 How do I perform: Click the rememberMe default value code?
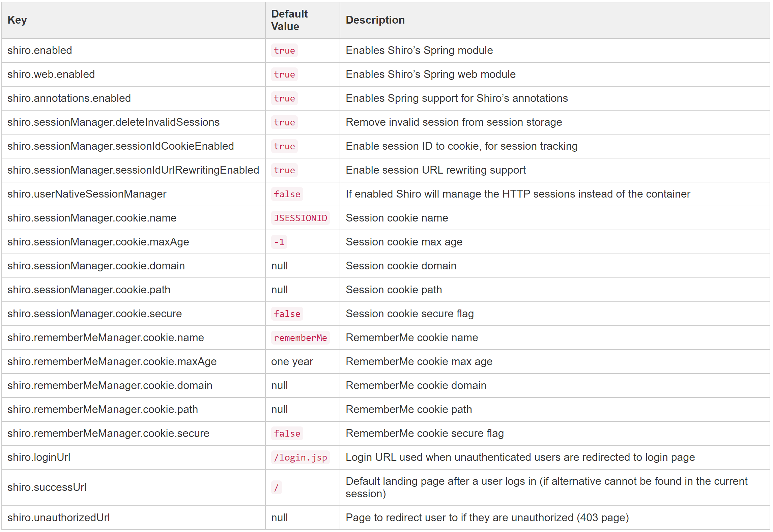(x=300, y=338)
